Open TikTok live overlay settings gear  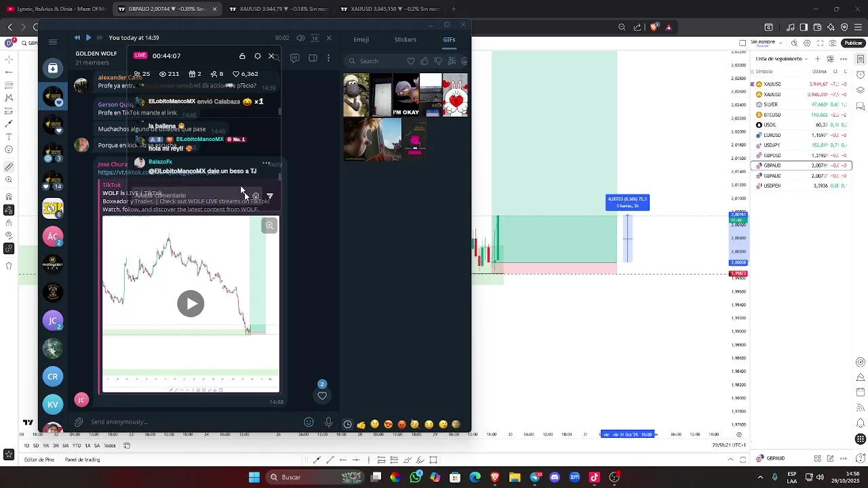tap(258, 56)
